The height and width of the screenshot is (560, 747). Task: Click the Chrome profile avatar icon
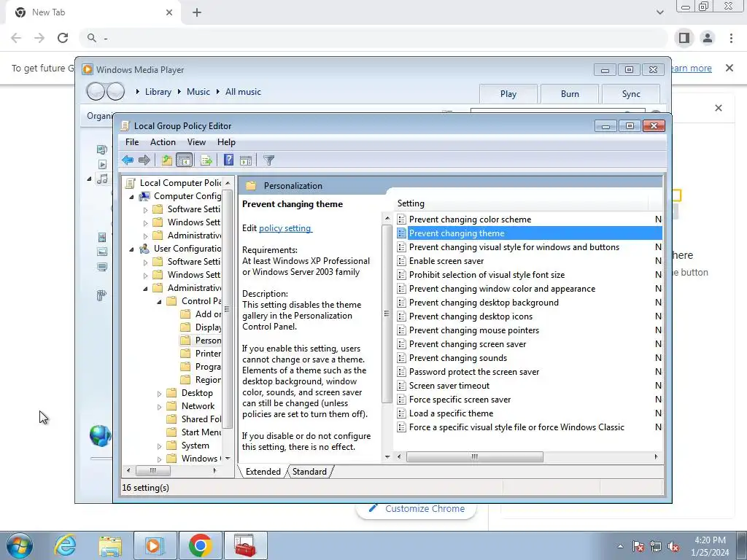coord(708,38)
